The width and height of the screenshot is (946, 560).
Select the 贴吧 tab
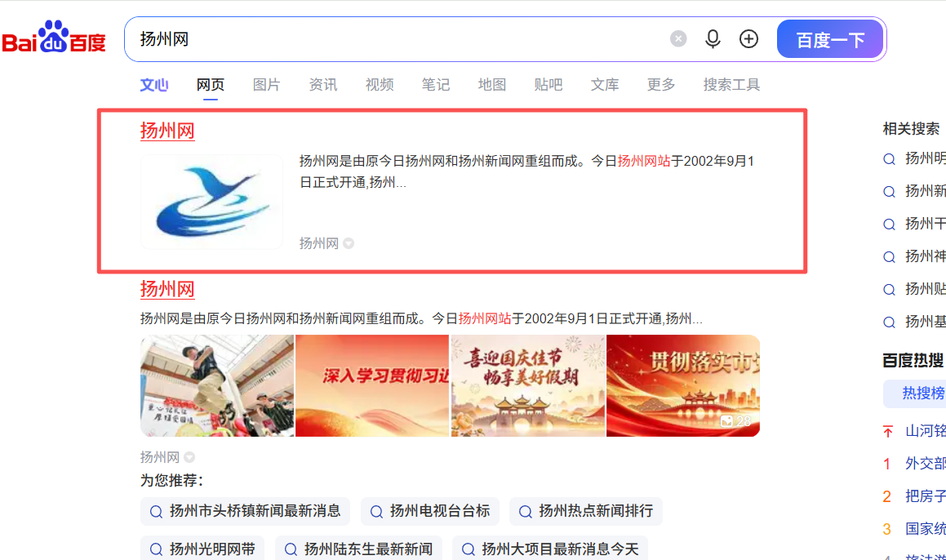point(549,84)
